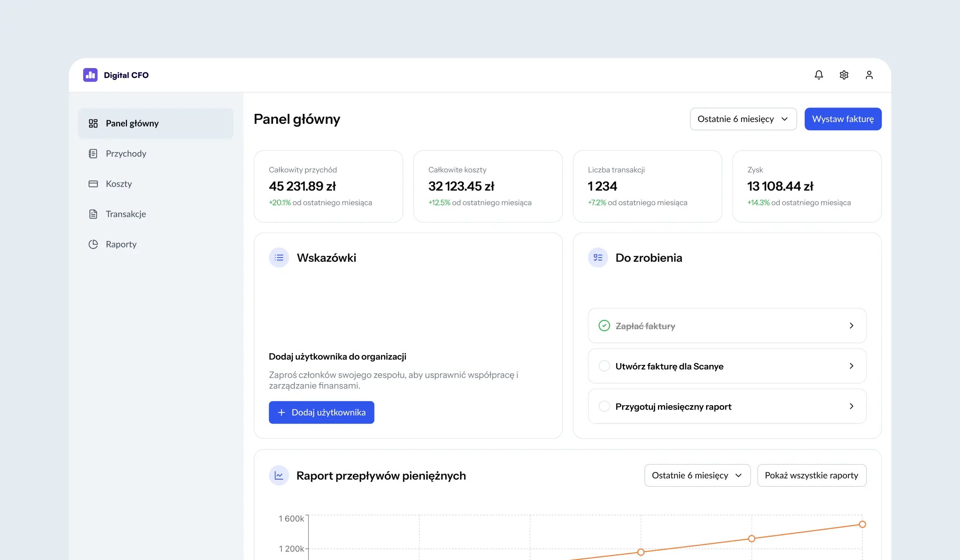Click the Wskazówki list icon
Viewport: 960px width, 560px height.
click(279, 258)
